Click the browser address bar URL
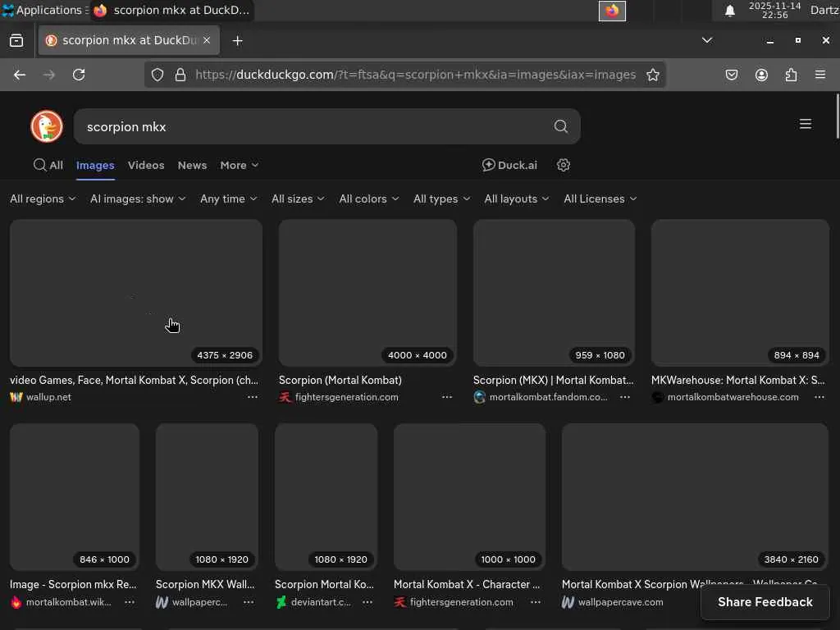This screenshot has height=630, width=840. pyautogui.click(x=415, y=75)
